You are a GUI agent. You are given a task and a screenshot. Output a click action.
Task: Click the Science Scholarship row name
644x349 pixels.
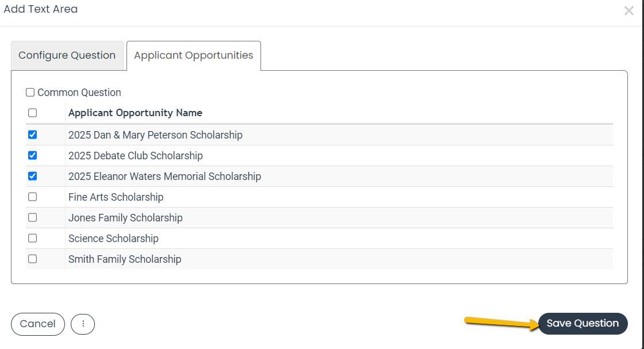point(113,239)
